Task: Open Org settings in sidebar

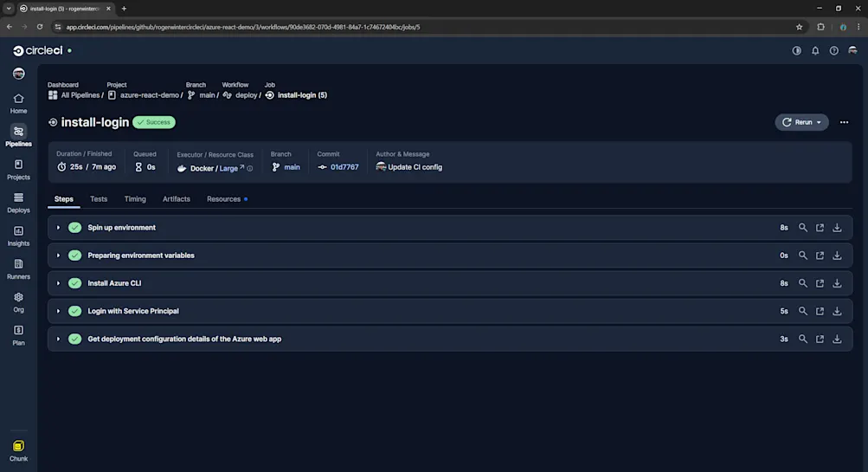Action: [18, 302]
